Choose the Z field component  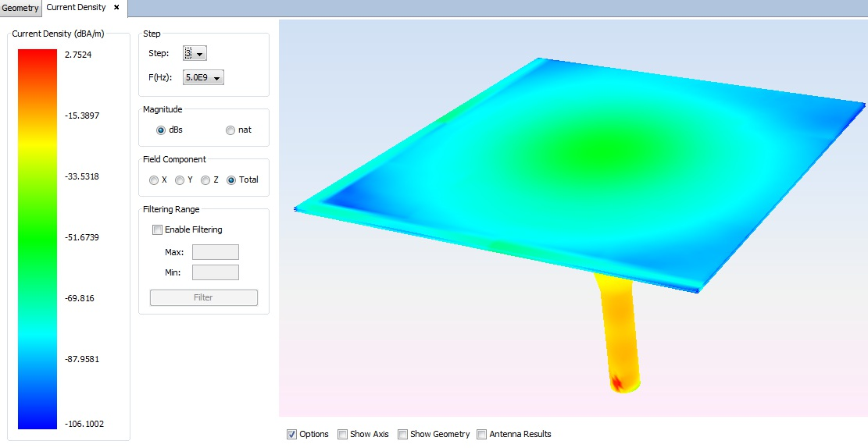(x=205, y=180)
